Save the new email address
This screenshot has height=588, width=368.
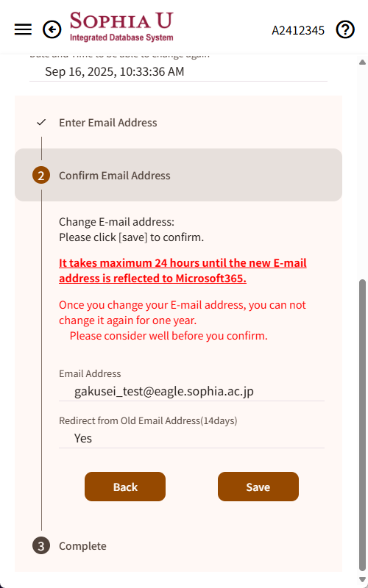(258, 487)
